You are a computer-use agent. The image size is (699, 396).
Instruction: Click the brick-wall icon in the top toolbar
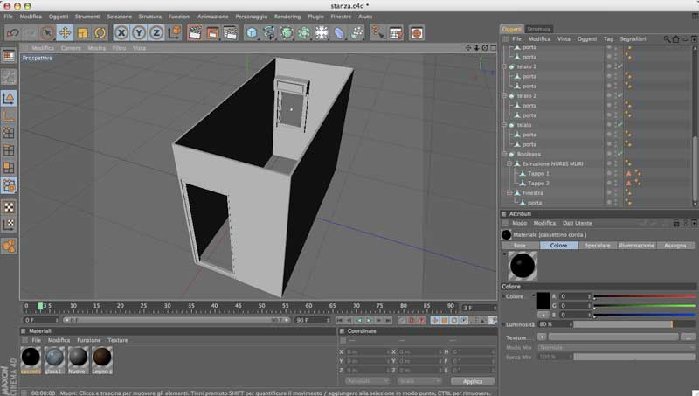pos(396,33)
